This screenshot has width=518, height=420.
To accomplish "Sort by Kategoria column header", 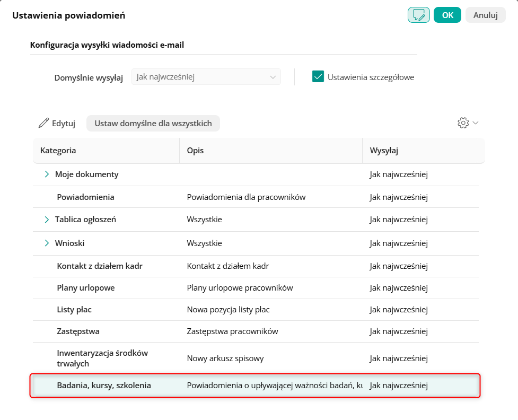I will point(58,151).
